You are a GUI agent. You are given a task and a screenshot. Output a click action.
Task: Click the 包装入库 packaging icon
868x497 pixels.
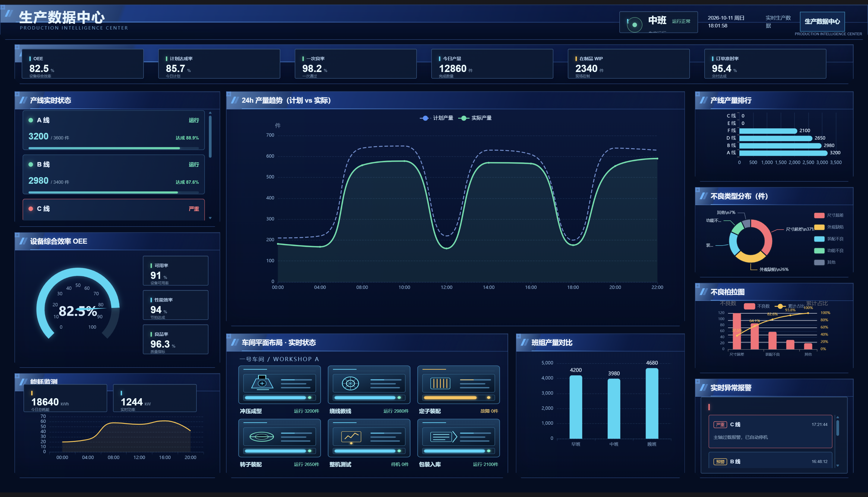tap(443, 436)
